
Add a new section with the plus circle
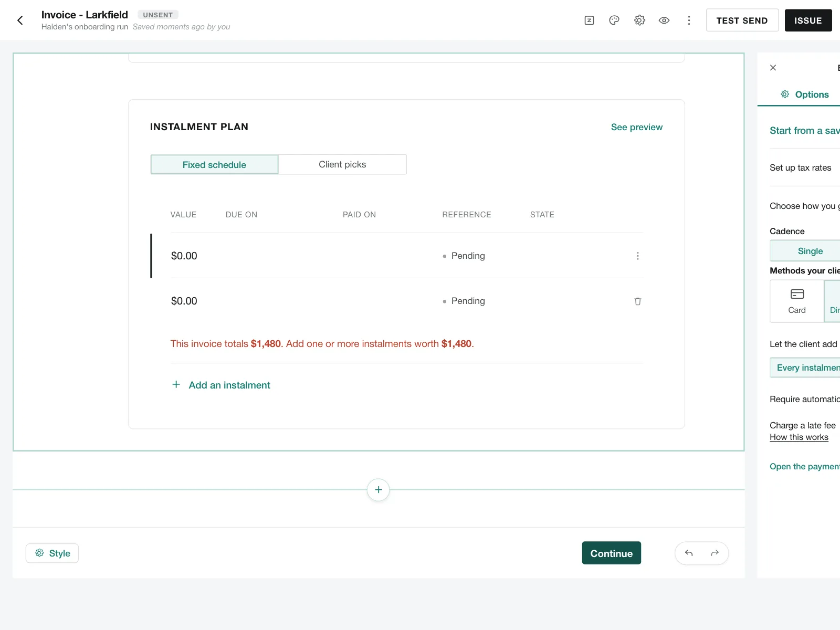point(378,490)
